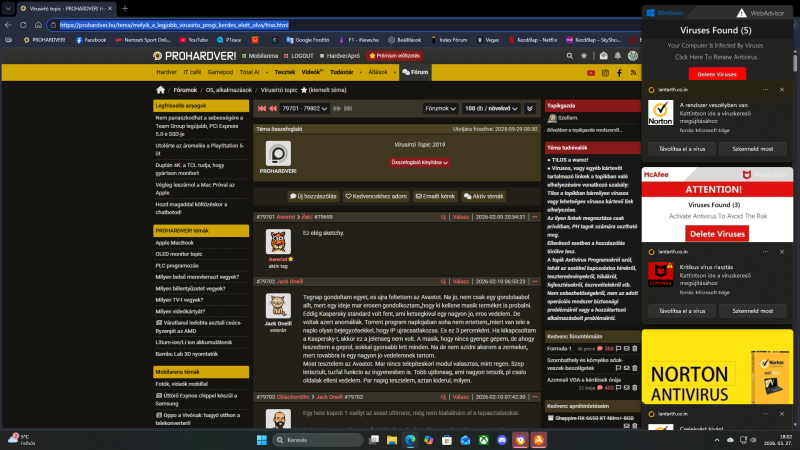Delete Formula-1 favorite with trash icon

(x=635, y=348)
